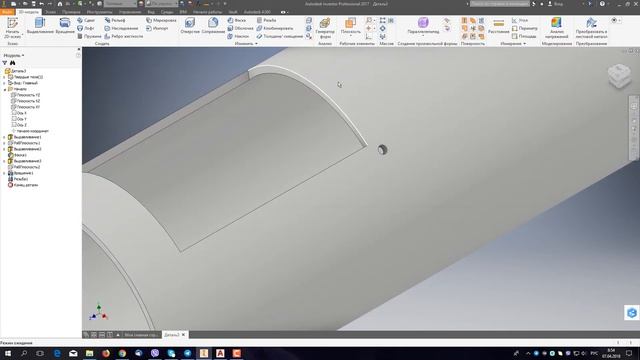Click the search help input field
640x360 pixels.
pyautogui.click(x=500, y=4)
